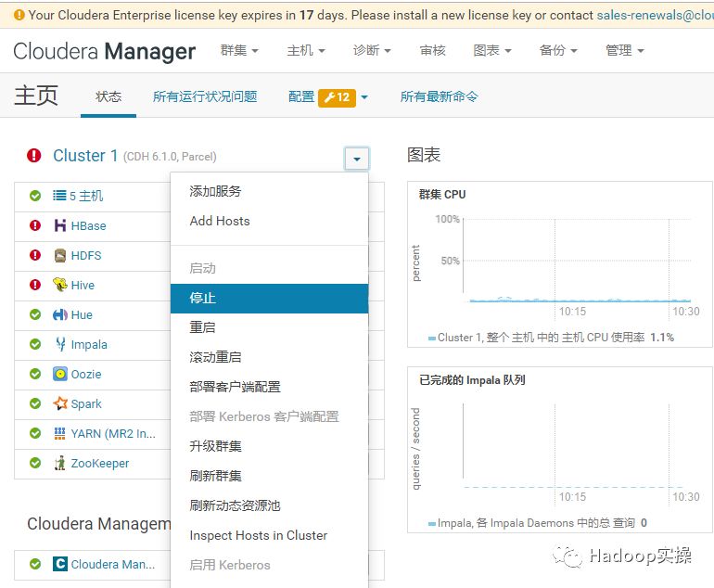Open the Cluster 1 title link
The image size is (714, 588).
[x=85, y=156]
